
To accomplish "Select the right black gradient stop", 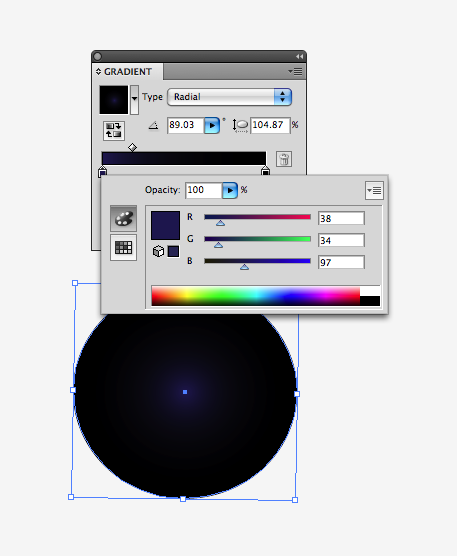I will [x=265, y=171].
